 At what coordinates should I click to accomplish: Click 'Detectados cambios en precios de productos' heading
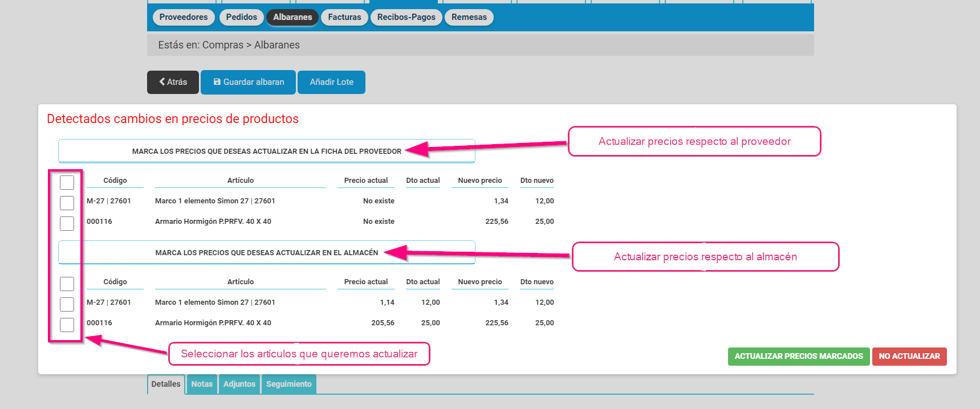(x=173, y=118)
